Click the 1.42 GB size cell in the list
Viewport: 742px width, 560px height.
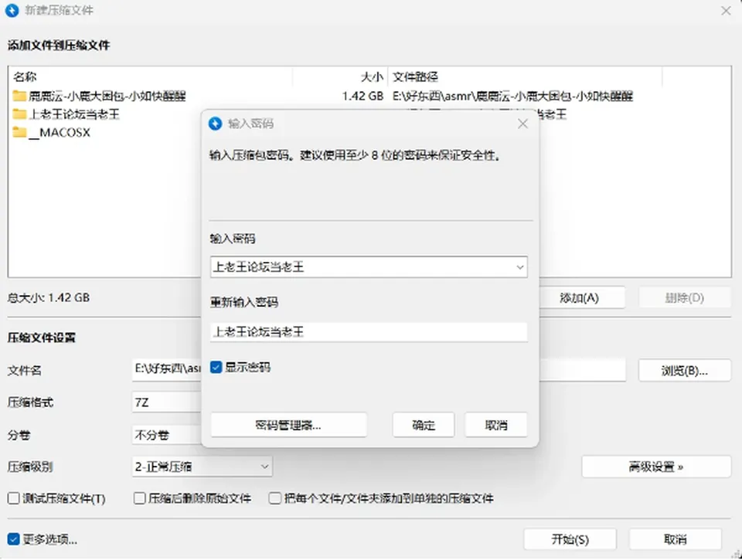362,96
